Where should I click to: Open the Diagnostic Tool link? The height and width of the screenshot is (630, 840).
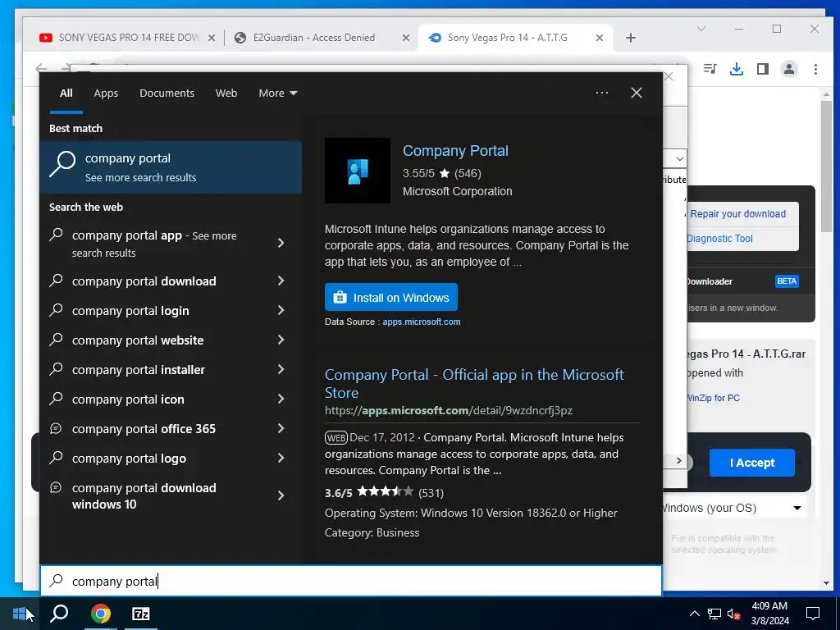point(719,239)
